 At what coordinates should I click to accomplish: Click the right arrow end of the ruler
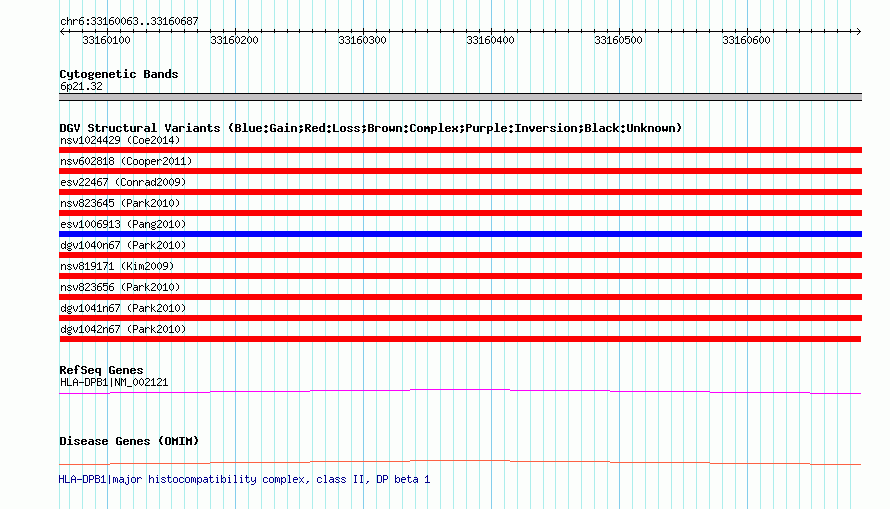tap(859, 31)
